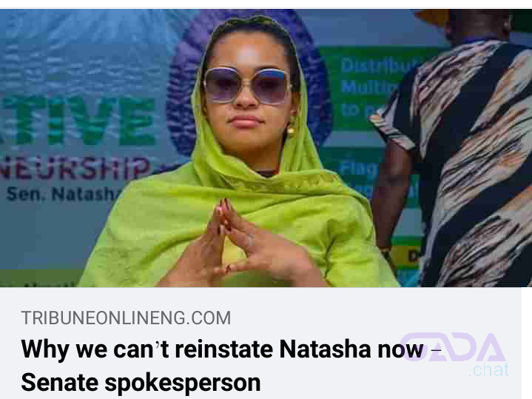Click the TRIBUNEONLINENG.COM source domain
The width and height of the screenshot is (532, 399).
click(x=126, y=318)
